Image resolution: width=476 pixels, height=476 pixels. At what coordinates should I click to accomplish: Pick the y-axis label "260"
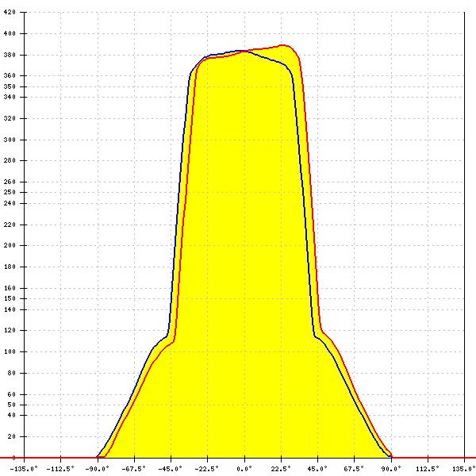pos(9,182)
